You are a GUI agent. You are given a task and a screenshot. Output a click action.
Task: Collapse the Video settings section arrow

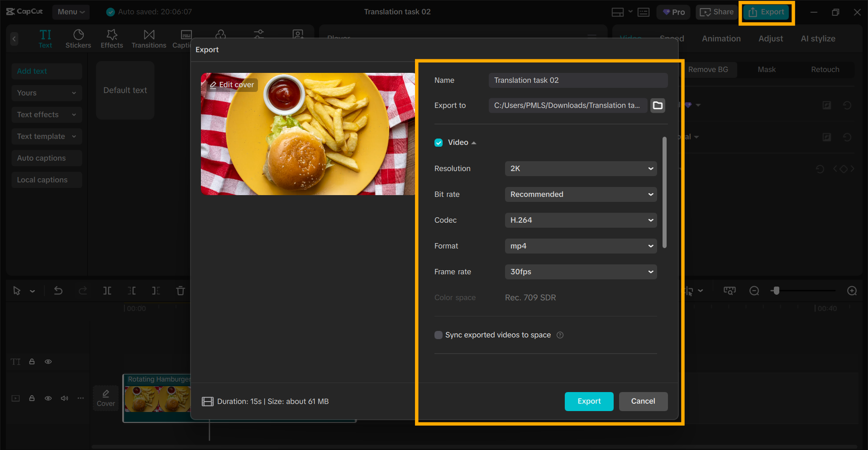tap(474, 143)
